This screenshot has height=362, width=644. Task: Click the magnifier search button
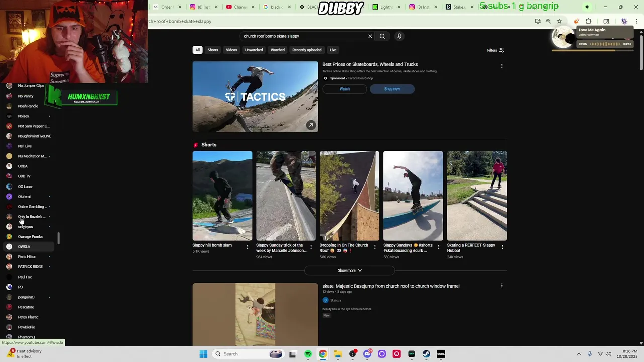click(x=382, y=36)
